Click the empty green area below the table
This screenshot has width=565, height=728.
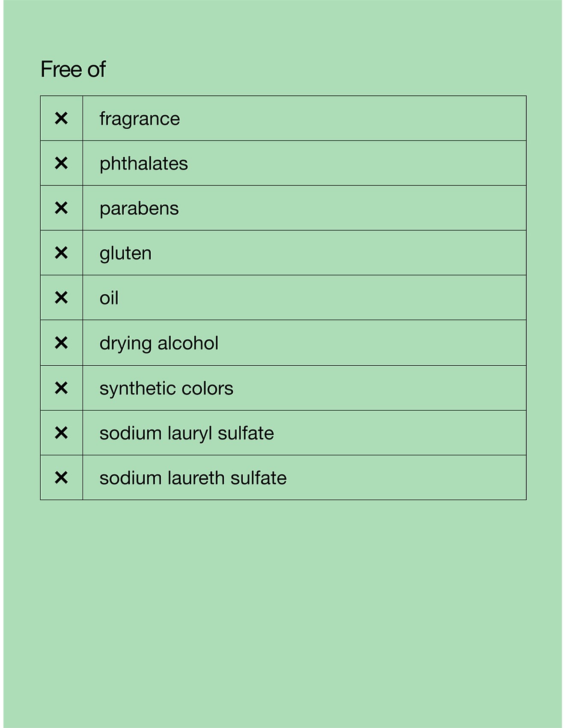pyautogui.click(x=282, y=608)
